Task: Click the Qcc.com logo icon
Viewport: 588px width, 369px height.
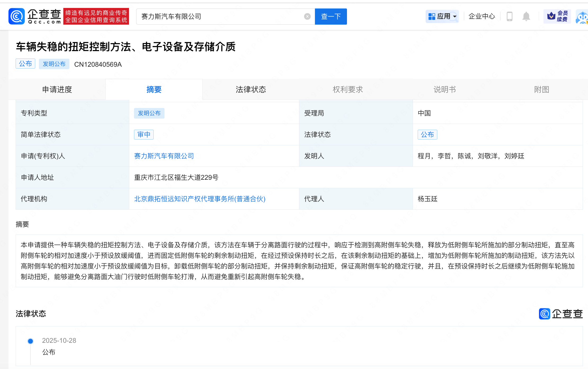Action: point(16,16)
